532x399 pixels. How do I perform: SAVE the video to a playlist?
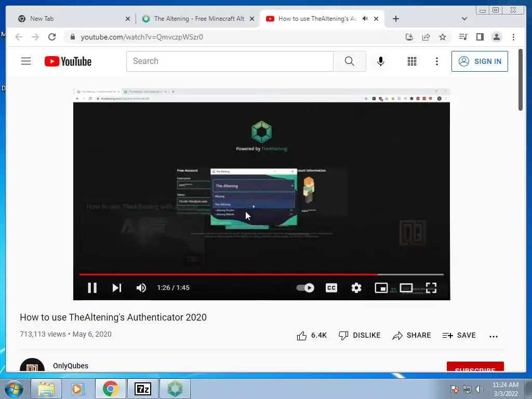click(x=459, y=335)
